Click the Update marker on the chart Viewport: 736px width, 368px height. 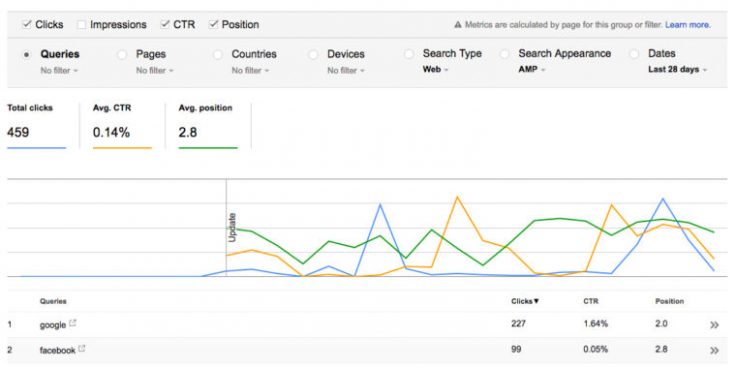point(232,227)
